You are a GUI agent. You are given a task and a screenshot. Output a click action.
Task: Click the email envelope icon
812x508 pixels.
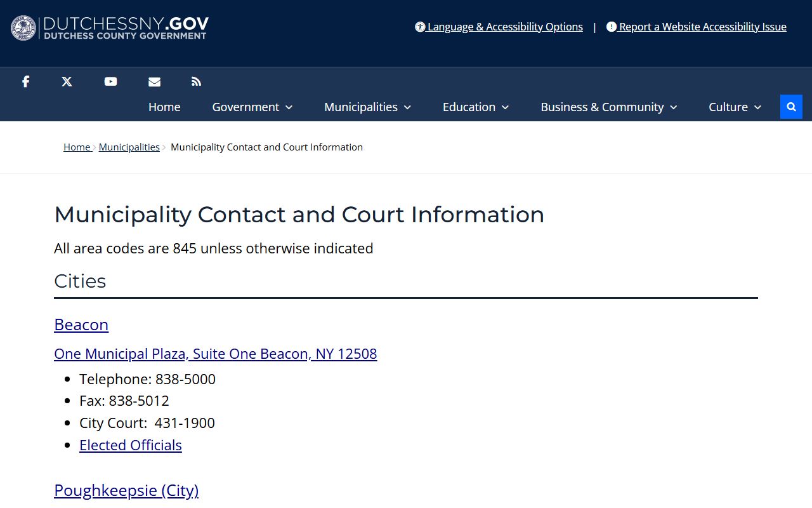click(x=154, y=81)
